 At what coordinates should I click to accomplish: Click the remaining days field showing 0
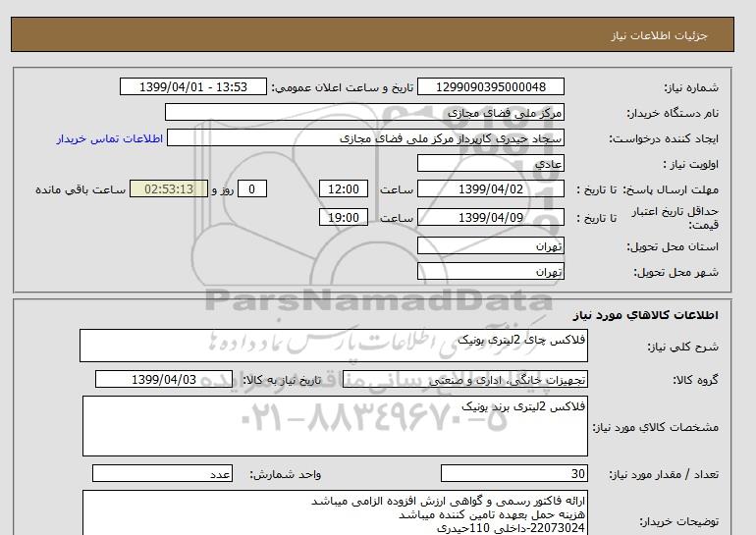[251, 189]
